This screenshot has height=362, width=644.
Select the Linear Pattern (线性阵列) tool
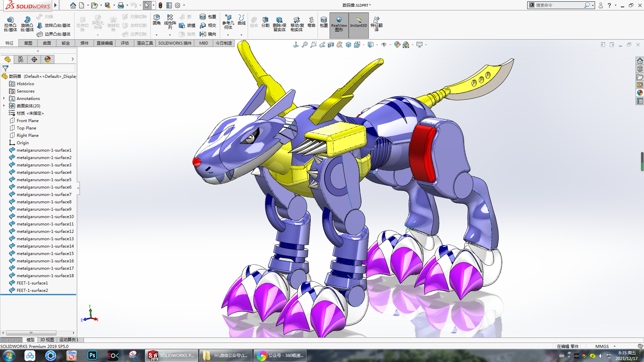tap(170, 21)
